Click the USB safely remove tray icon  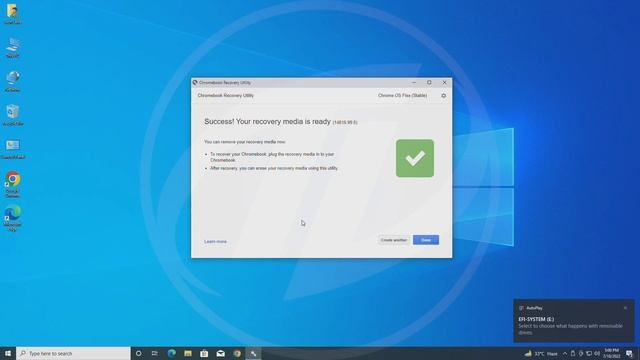click(573, 353)
